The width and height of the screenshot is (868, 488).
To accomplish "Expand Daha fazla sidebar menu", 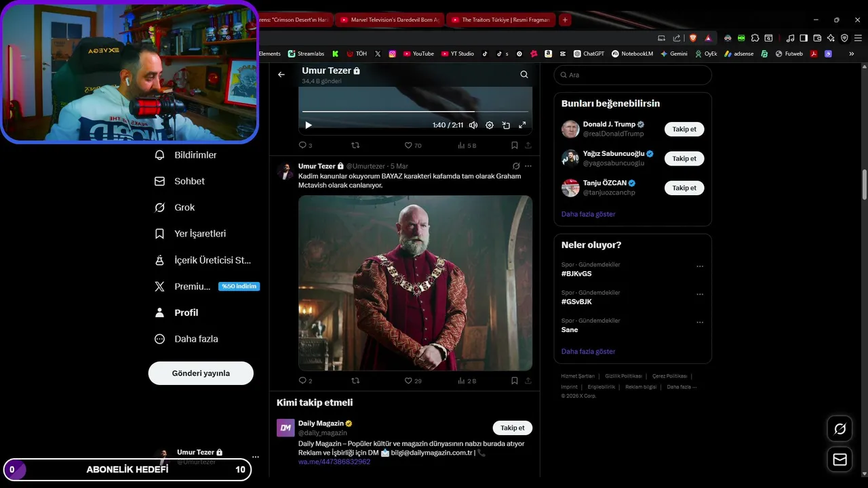I will [186, 339].
